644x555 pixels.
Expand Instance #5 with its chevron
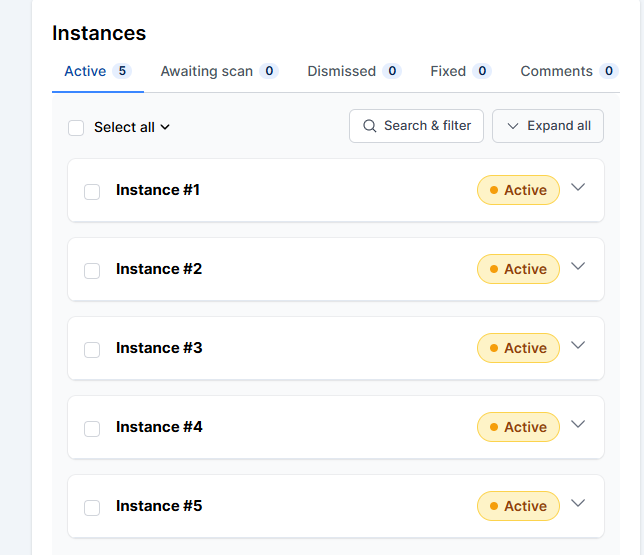[x=578, y=503]
